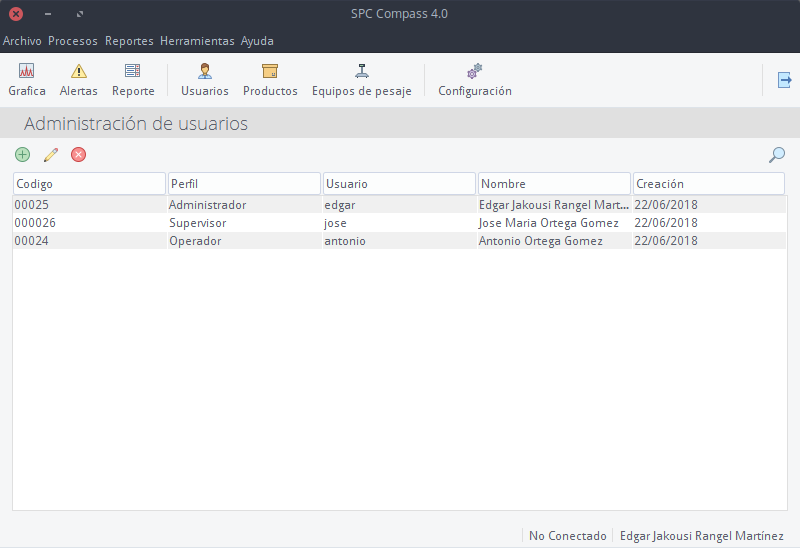Image resolution: width=800 pixels, height=548 pixels.
Task: Sort by the Usuario column header
Action: (x=399, y=184)
